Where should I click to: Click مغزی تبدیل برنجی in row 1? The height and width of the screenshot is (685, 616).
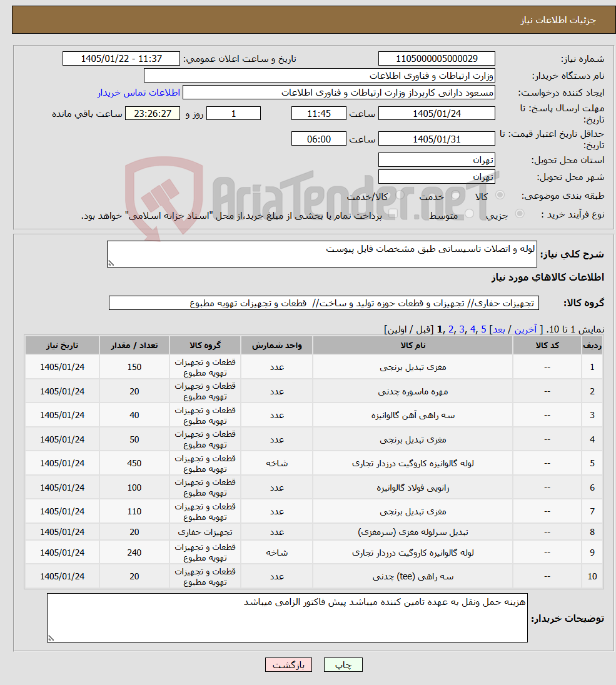pos(413,367)
